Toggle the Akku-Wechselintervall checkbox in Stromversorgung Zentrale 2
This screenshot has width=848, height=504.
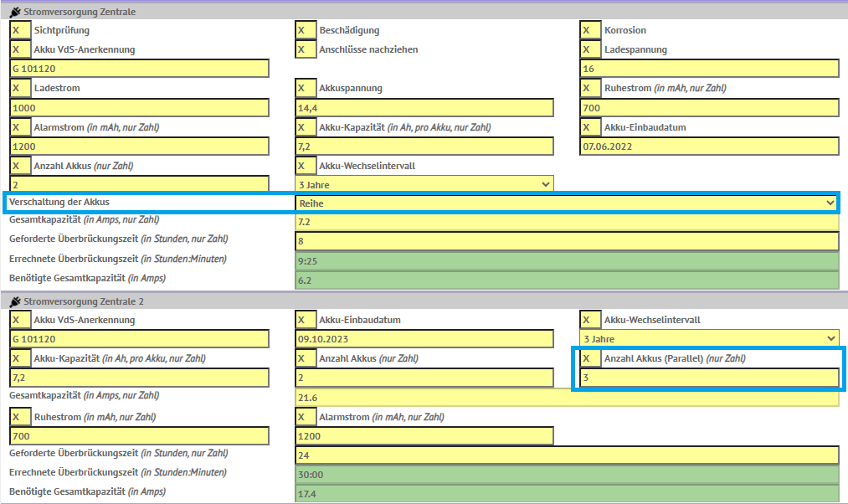590,320
